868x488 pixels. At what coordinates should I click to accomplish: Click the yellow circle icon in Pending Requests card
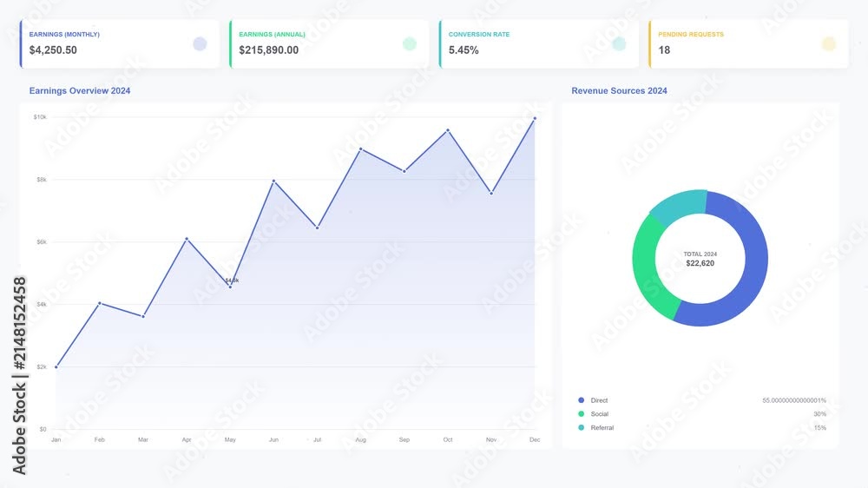pyautogui.click(x=829, y=43)
